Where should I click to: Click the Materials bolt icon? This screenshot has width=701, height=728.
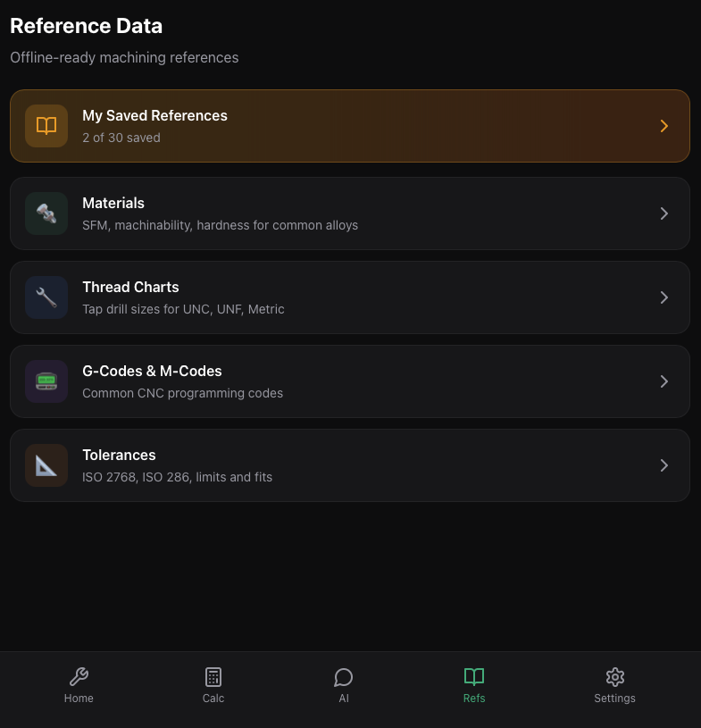tap(46, 213)
